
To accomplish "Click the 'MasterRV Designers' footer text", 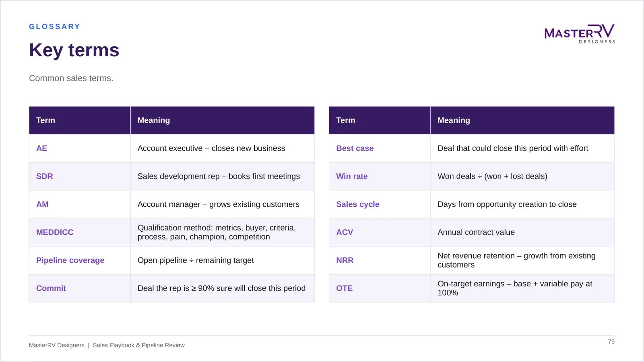I will [x=57, y=345].
